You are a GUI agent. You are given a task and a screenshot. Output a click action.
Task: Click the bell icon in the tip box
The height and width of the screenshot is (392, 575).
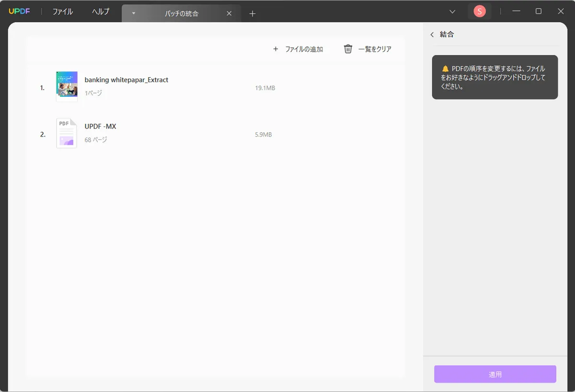pos(445,69)
